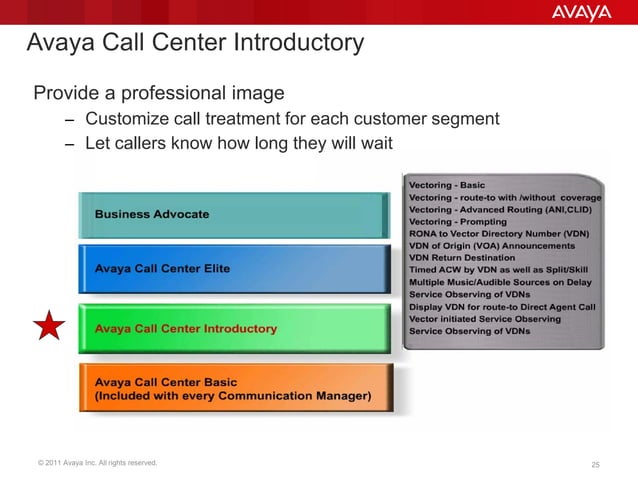
Task: Click the Avaya logo in the header
Action: tap(581, 13)
